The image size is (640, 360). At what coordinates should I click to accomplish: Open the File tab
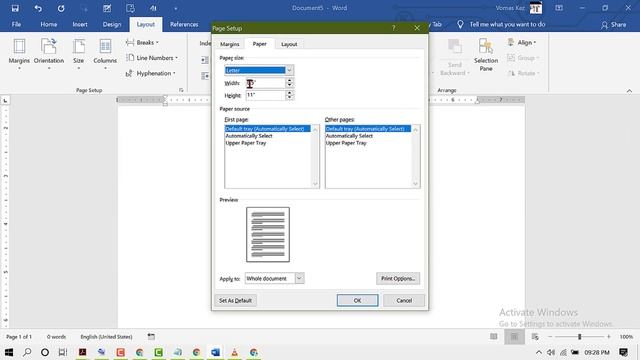(x=16, y=24)
